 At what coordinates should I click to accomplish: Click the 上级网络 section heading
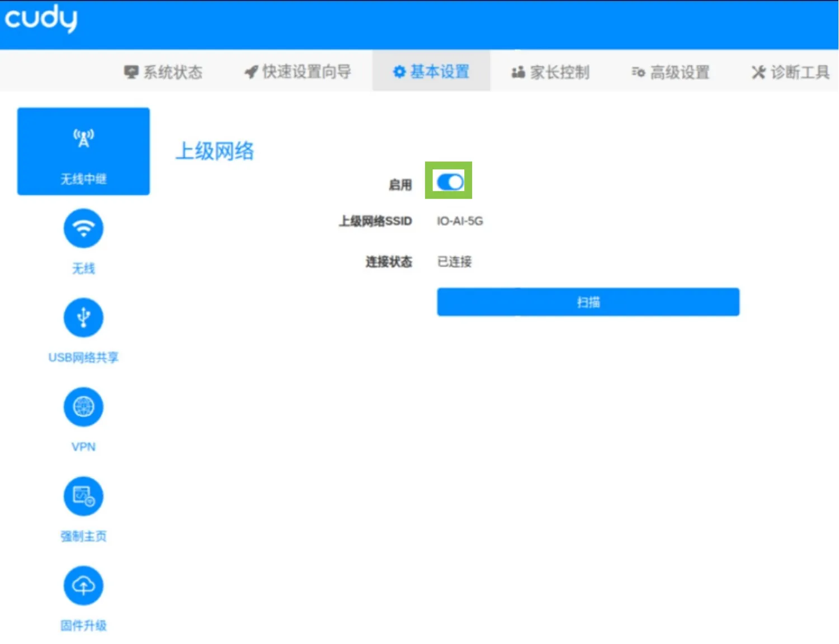pyautogui.click(x=215, y=151)
